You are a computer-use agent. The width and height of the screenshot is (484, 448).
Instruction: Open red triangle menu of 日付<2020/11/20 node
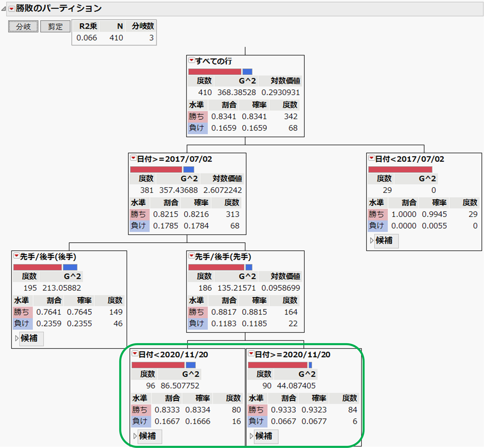tap(135, 353)
